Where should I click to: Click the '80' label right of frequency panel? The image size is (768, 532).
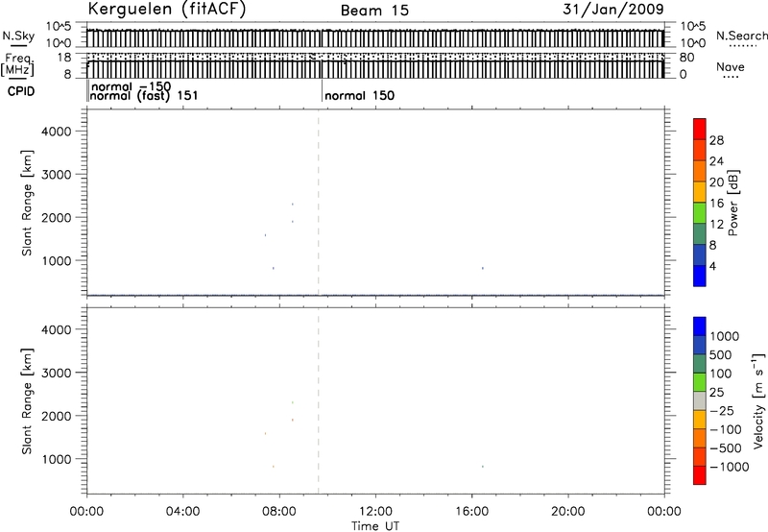pyautogui.click(x=686, y=58)
